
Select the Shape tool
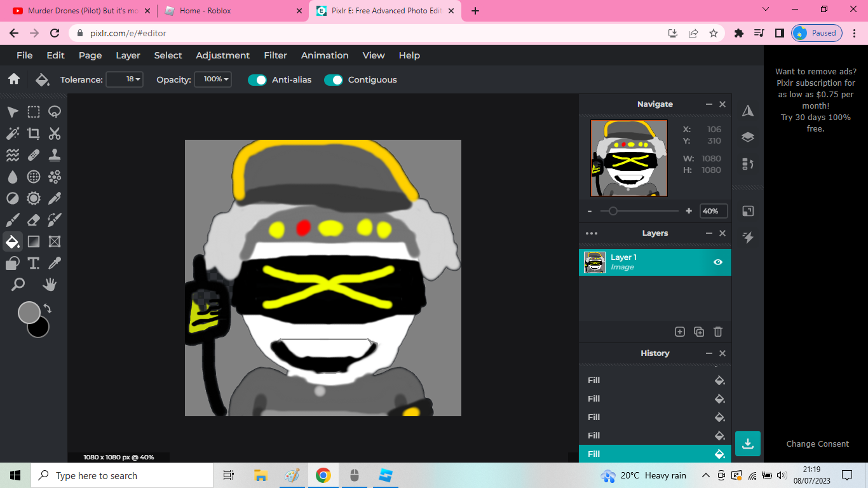click(13, 263)
